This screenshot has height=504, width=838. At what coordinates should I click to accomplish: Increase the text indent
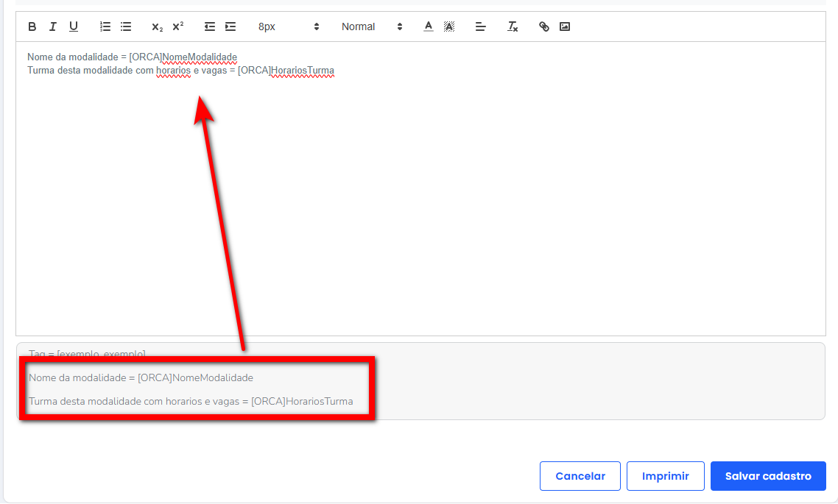(x=230, y=26)
